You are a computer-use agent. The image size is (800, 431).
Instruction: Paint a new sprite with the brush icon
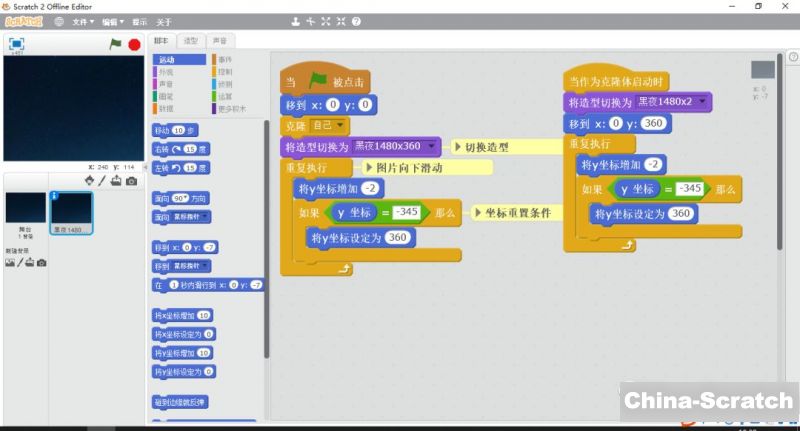(x=102, y=181)
